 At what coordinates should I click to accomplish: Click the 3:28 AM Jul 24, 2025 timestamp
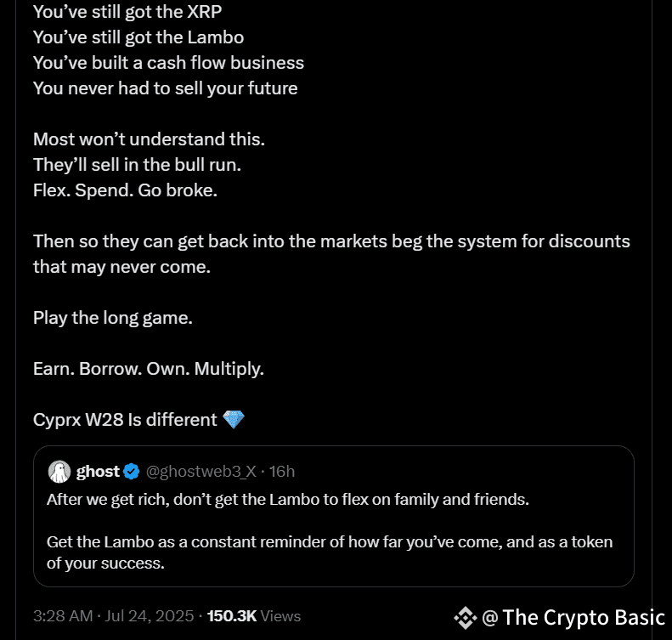point(114,616)
